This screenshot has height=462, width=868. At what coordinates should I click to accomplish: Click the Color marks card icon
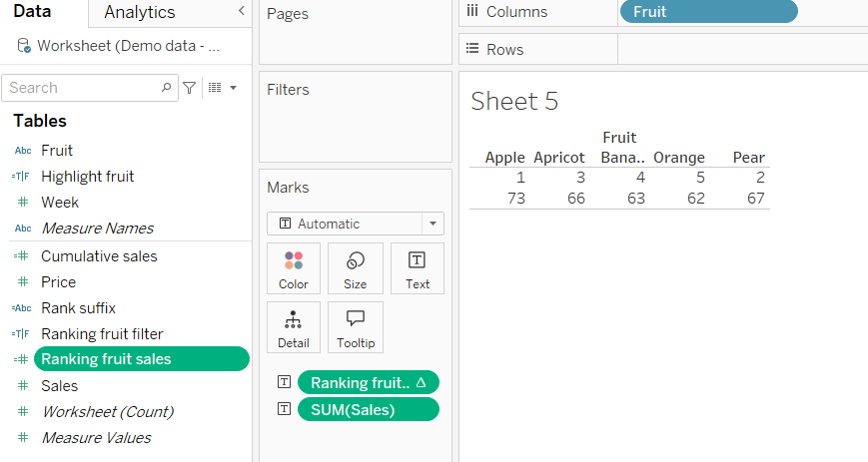coord(294,267)
